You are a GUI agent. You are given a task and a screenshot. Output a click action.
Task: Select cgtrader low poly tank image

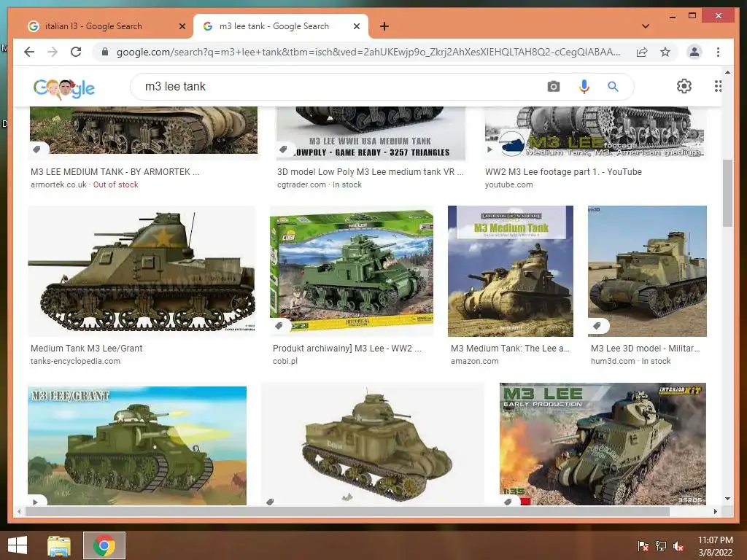[x=371, y=134]
